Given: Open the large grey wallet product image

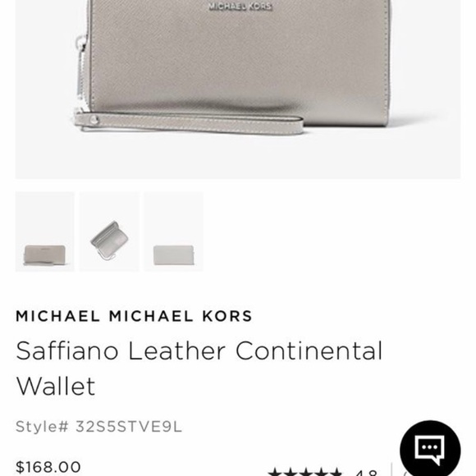Looking at the screenshot, I should click(x=238, y=89).
